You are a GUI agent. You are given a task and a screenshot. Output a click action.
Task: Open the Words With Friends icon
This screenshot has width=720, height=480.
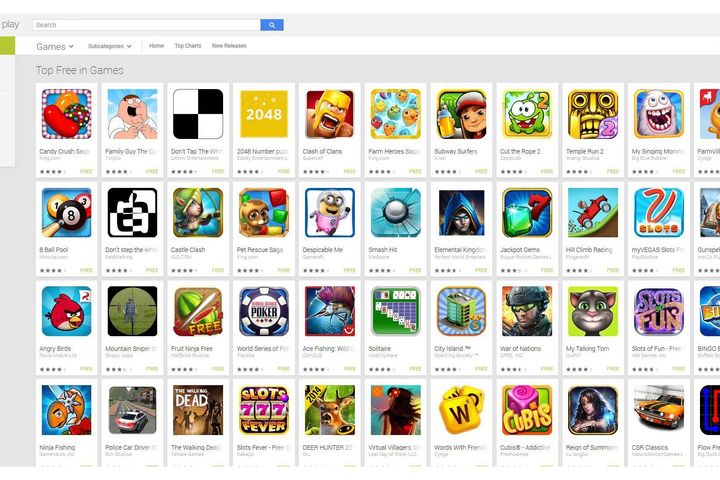pyautogui.click(x=461, y=410)
